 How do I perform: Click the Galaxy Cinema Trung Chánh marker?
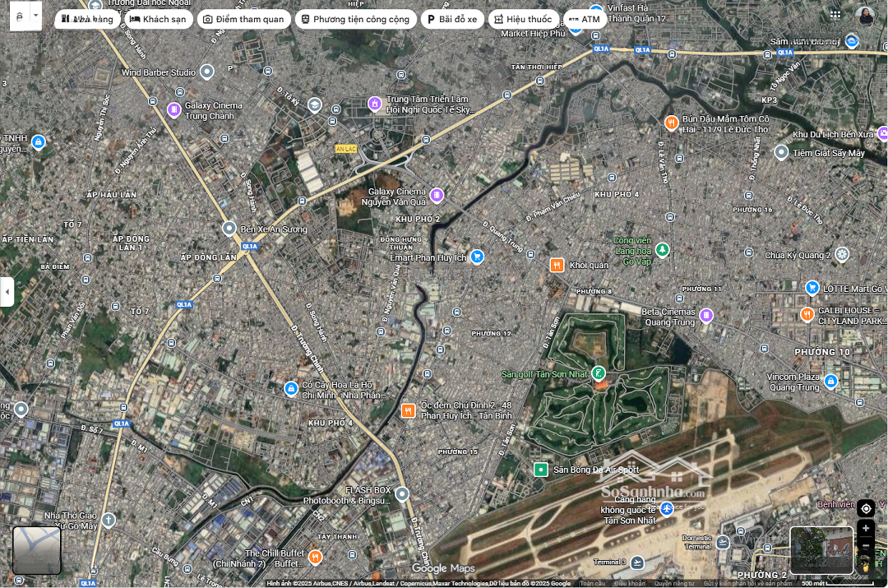[173, 109]
